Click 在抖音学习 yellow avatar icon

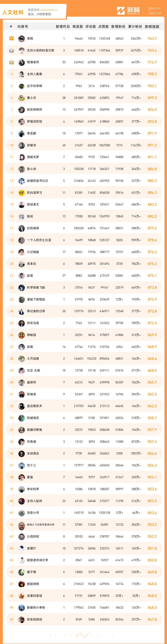click(x=21, y=193)
